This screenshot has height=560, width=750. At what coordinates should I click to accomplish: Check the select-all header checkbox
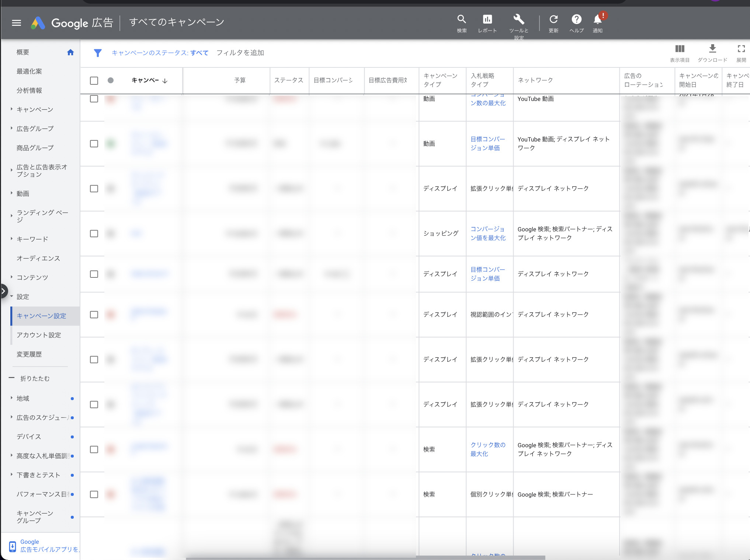tap(94, 80)
